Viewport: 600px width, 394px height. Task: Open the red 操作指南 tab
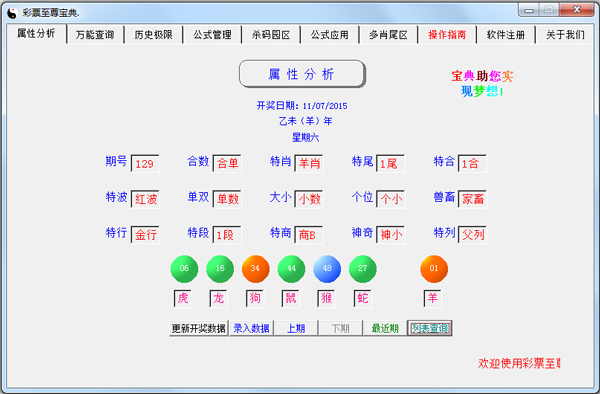coord(447,35)
